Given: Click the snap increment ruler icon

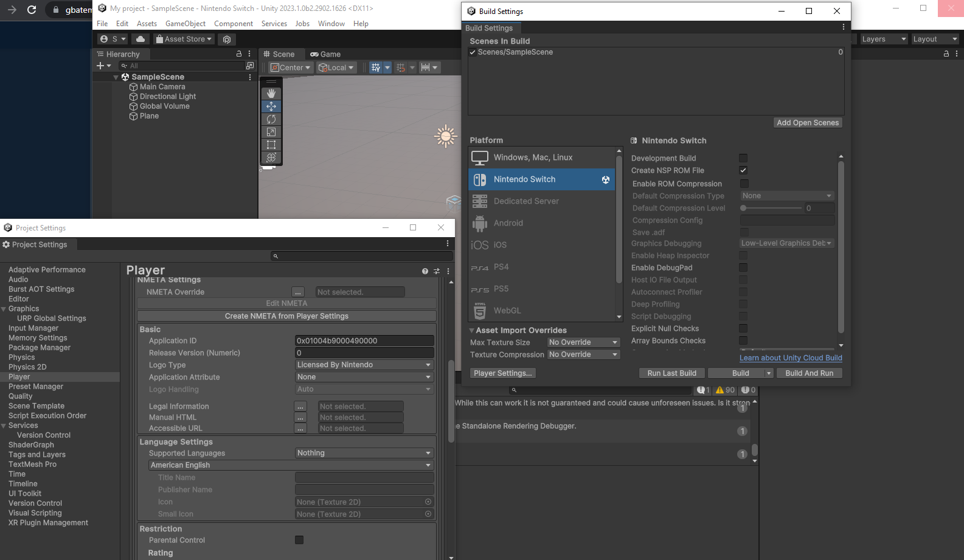Looking at the screenshot, I should [425, 67].
